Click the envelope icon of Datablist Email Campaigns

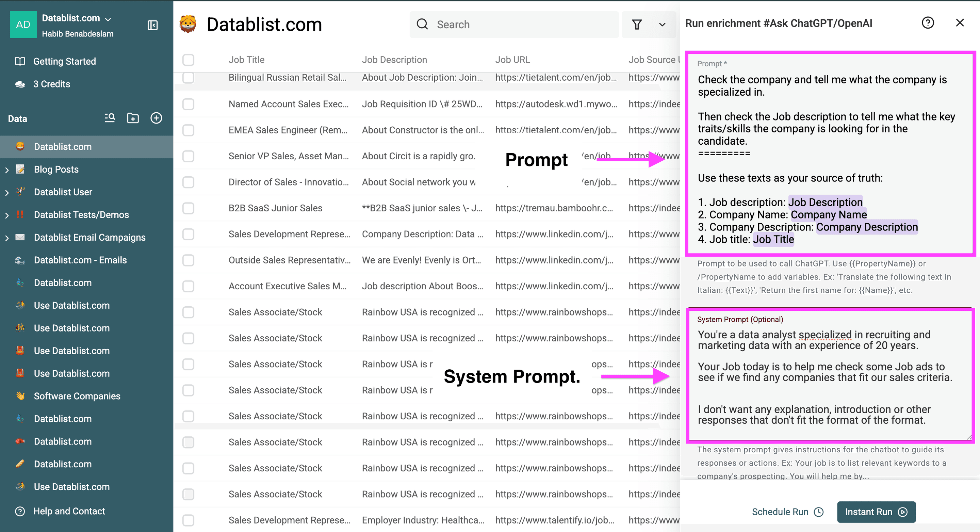[20, 237]
